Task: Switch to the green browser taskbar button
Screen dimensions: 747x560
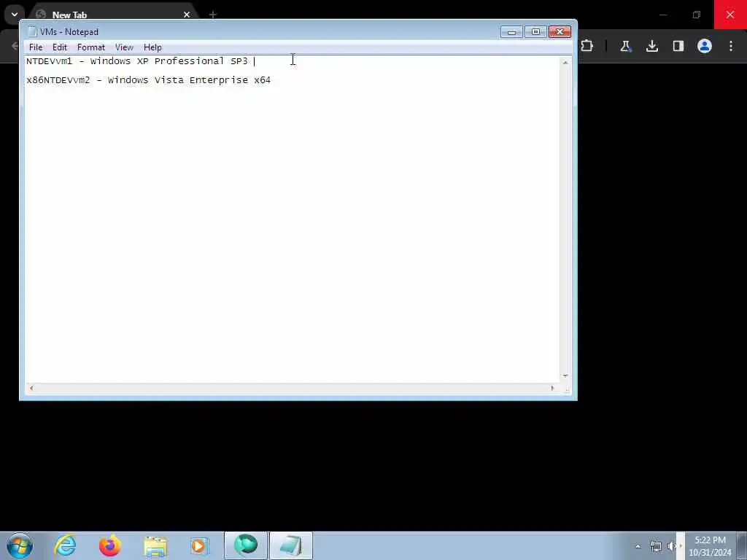Action: (246, 545)
